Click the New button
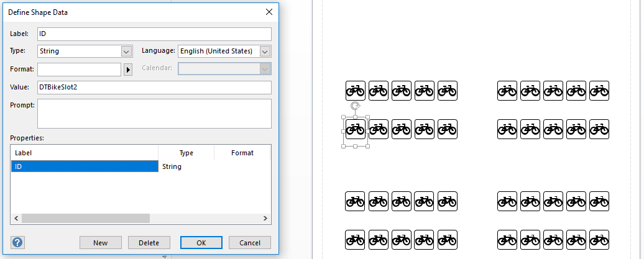 click(x=101, y=243)
